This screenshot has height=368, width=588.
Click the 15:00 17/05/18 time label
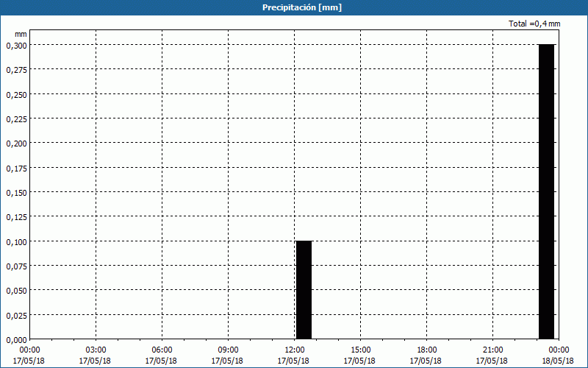tap(359, 355)
